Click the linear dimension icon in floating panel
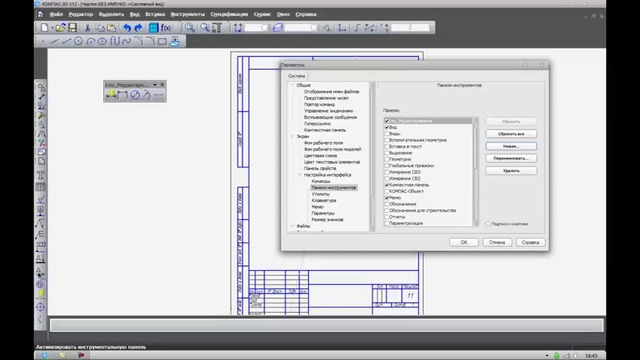This screenshot has height=360, width=640. click(x=123, y=95)
